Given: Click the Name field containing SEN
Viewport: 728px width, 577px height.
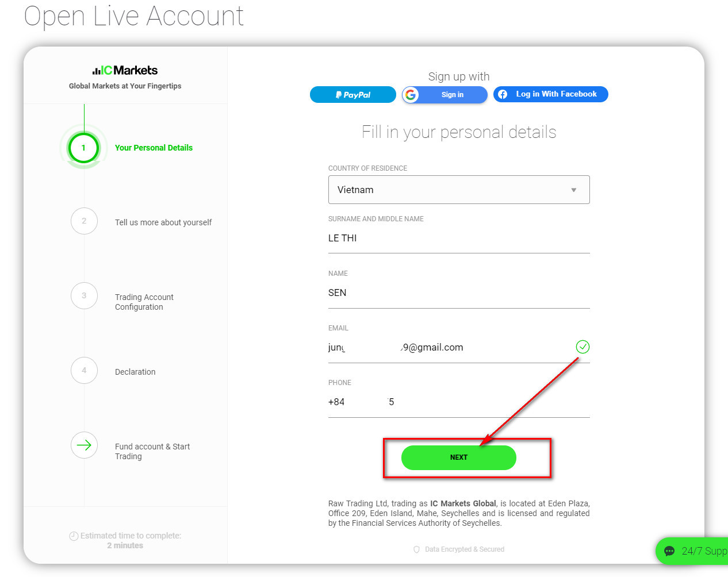Looking at the screenshot, I should click(458, 293).
